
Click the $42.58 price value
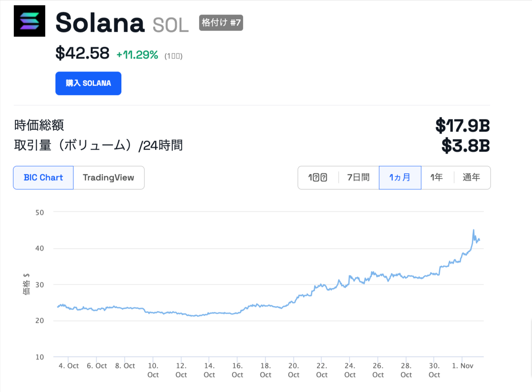pyautogui.click(x=82, y=53)
